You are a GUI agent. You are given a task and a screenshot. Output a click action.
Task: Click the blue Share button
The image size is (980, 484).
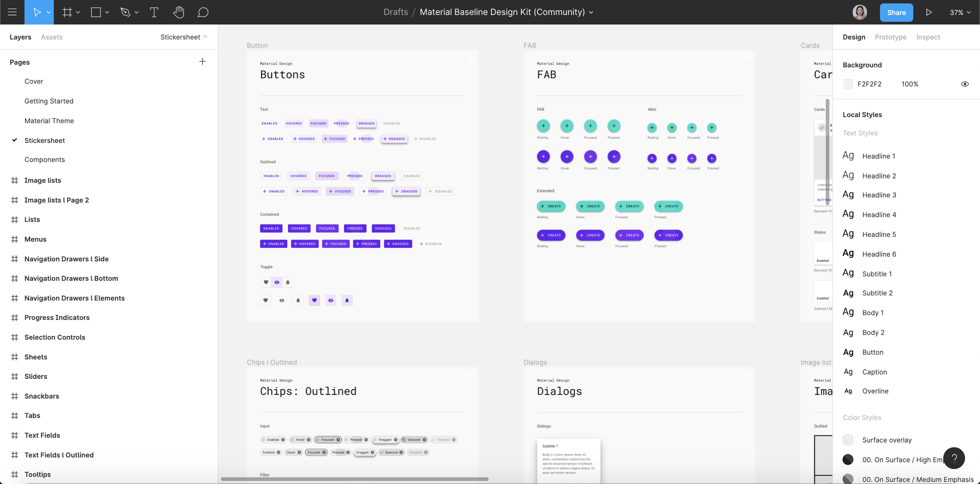click(x=896, y=12)
